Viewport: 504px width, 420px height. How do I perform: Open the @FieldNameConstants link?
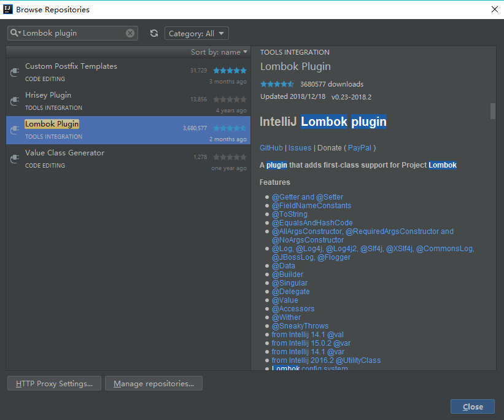[x=311, y=206]
